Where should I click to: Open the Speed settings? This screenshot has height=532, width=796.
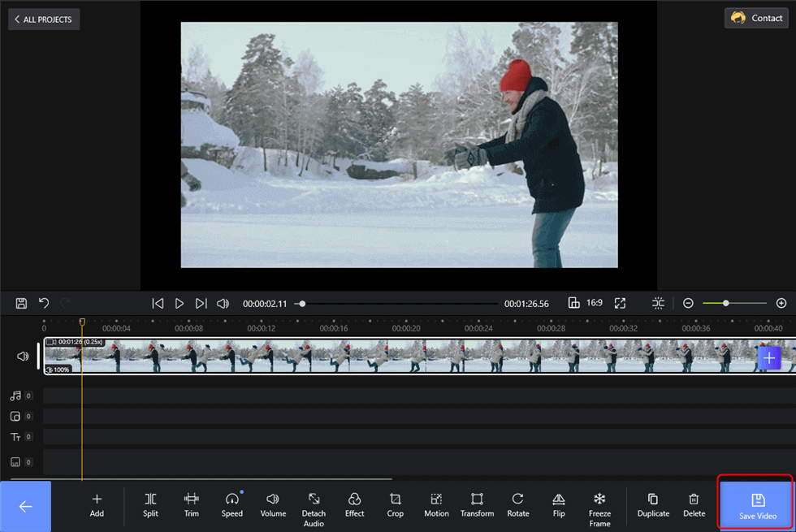click(232, 505)
